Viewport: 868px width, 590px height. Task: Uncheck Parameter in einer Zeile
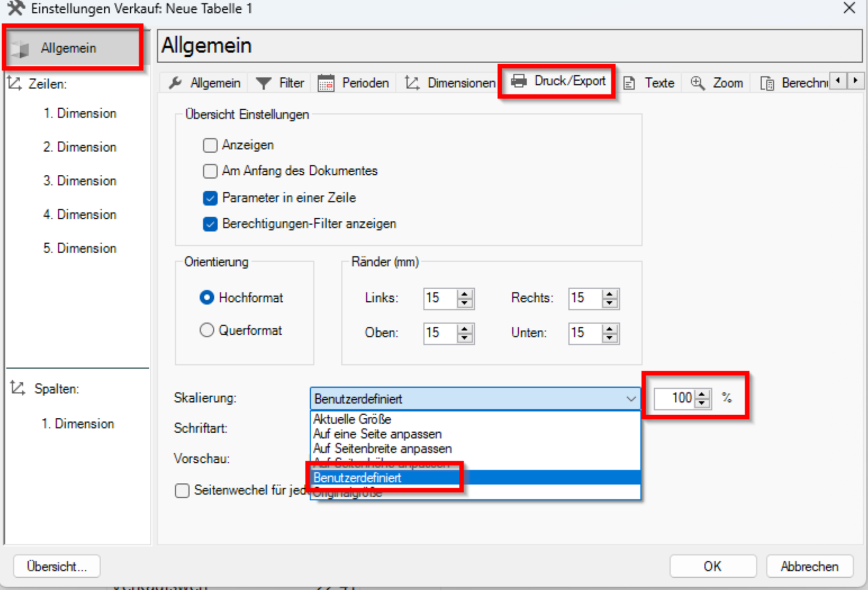(210, 198)
